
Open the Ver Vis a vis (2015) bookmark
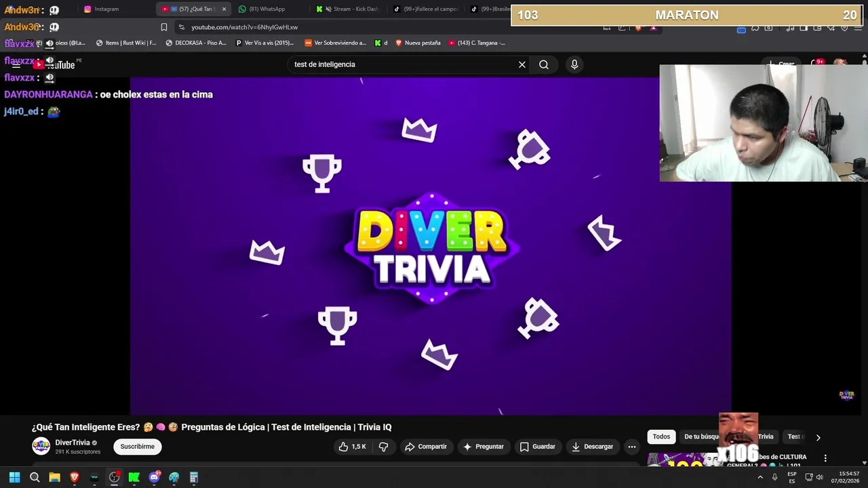(265, 43)
